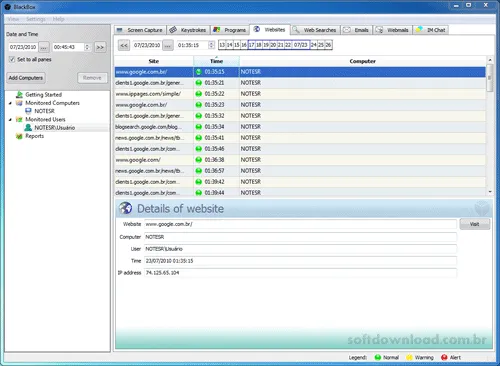Switch to the Web Searches tab
The image size is (500, 366).
pyautogui.click(x=315, y=30)
